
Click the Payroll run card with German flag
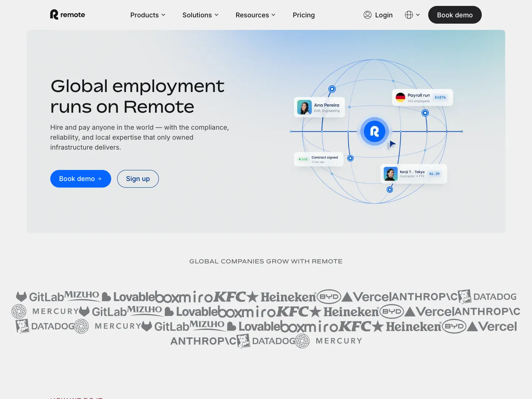click(422, 98)
